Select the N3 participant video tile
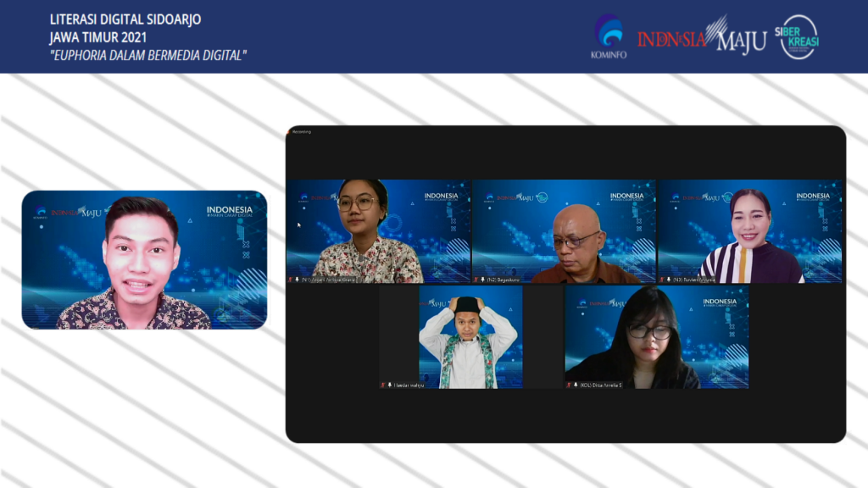This screenshot has height=488, width=868. coord(749,229)
